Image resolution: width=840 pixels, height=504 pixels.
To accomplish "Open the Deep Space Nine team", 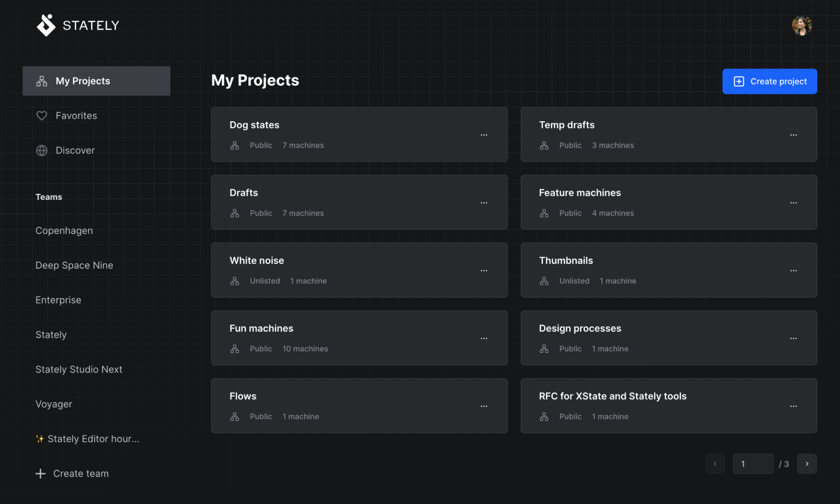I will pos(74,265).
